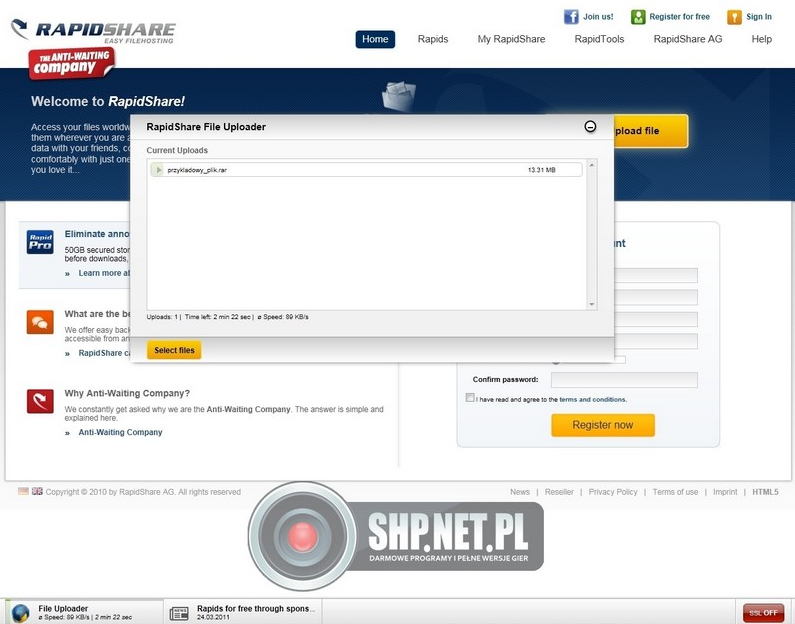
Task: Click the Why Anti-Waiting Company? heading
Action: click(127, 393)
